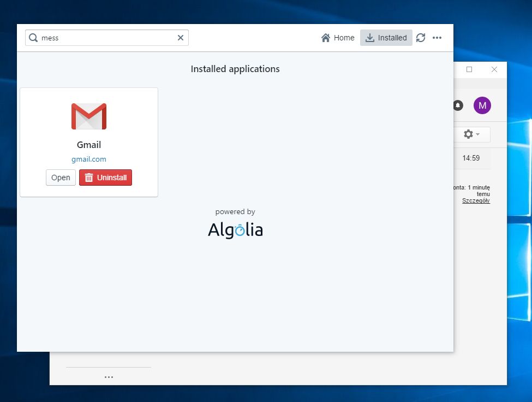Open notifications bell in background Gmail window
532x402 pixels.
(x=458, y=105)
